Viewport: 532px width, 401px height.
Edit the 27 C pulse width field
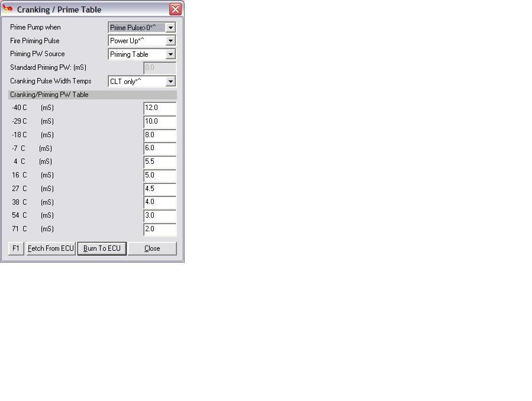[160, 189]
